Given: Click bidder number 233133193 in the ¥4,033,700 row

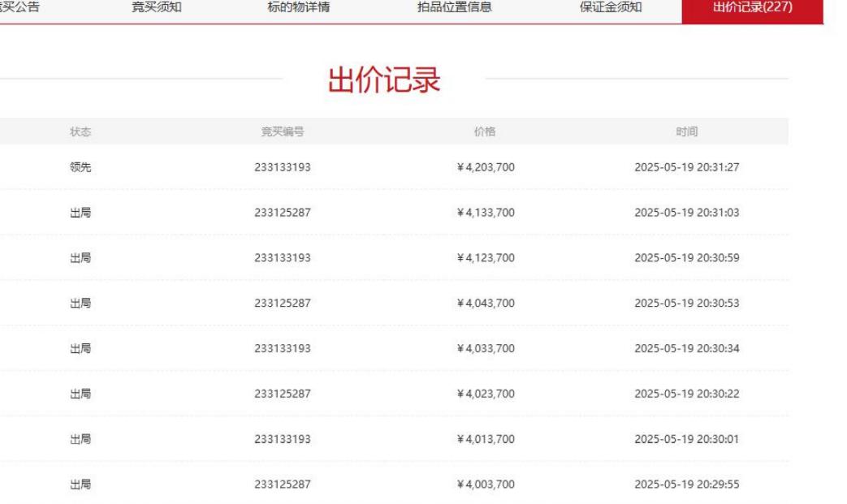Looking at the screenshot, I should pyautogui.click(x=283, y=349).
